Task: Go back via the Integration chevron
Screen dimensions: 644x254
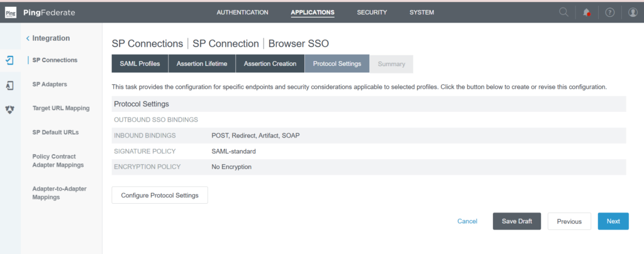Action: point(28,38)
